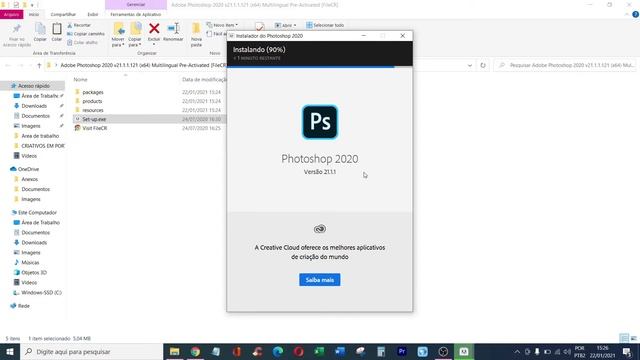Click the Nome column header
This screenshot has width=640, height=360.
[80, 80]
